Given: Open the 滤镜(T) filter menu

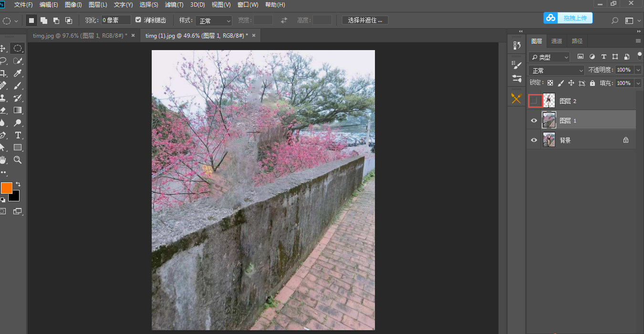Looking at the screenshot, I should click(174, 5).
